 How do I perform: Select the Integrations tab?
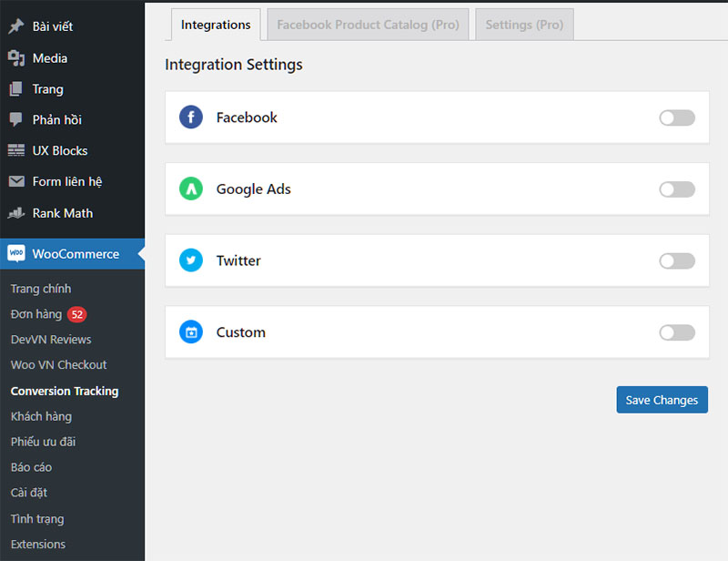point(216,25)
